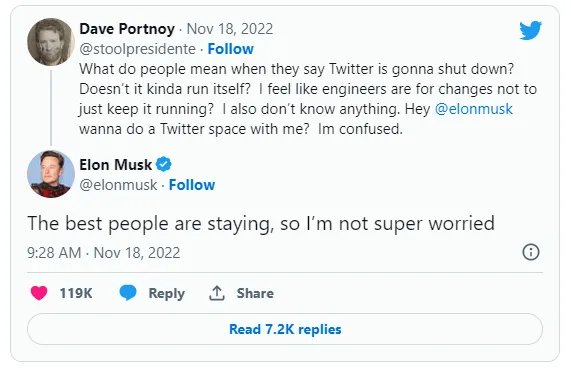Click the share upload arrow icon
This screenshot has width=571, height=368.
tap(217, 293)
